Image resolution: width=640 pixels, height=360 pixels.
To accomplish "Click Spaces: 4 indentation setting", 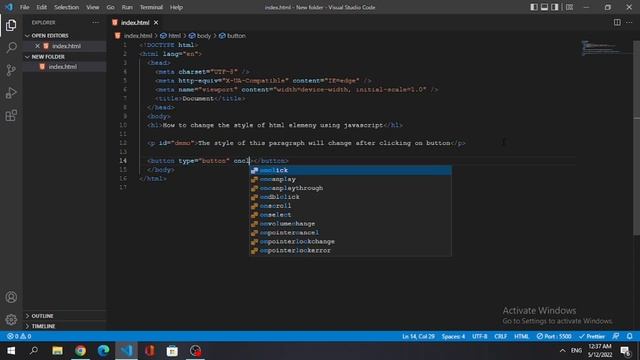I will click(x=453, y=336).
